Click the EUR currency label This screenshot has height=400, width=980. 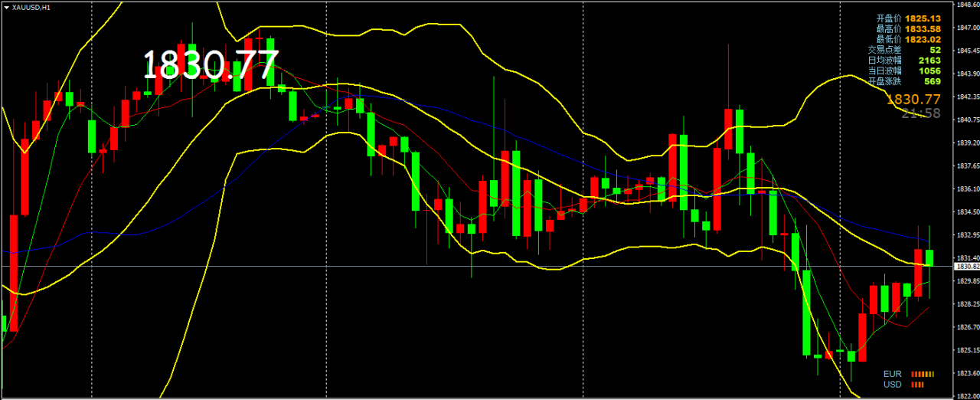892,374
